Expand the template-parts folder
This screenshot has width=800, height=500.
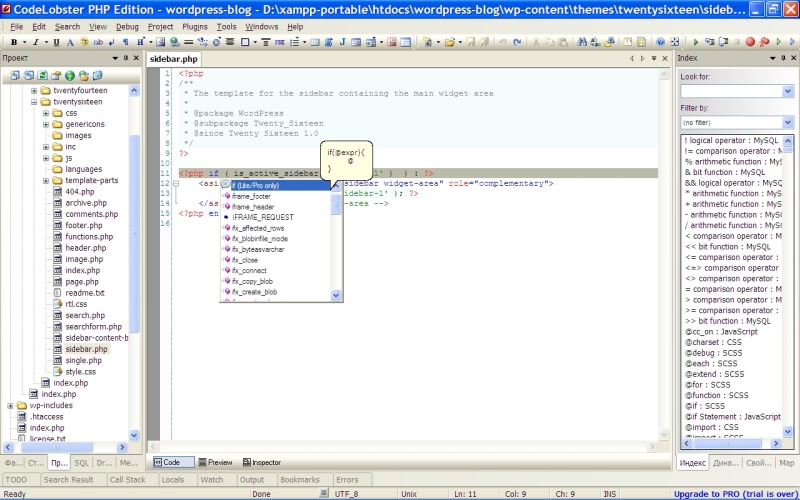pos(46,180)
